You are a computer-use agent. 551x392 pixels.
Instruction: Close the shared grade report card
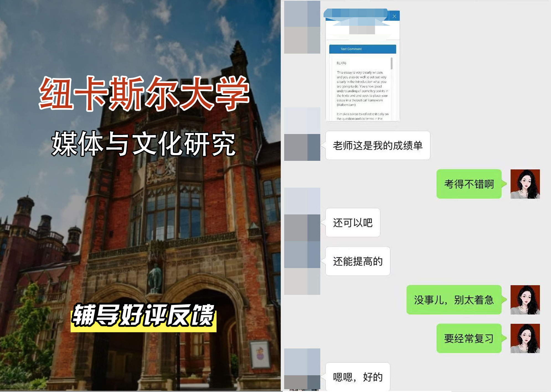coord(394,16)
